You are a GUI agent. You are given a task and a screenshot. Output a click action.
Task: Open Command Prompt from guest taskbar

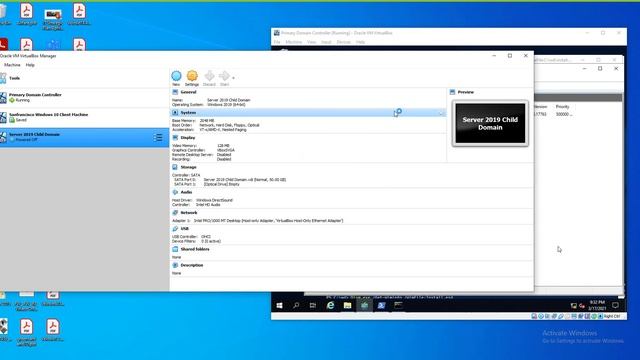point(398,305)
